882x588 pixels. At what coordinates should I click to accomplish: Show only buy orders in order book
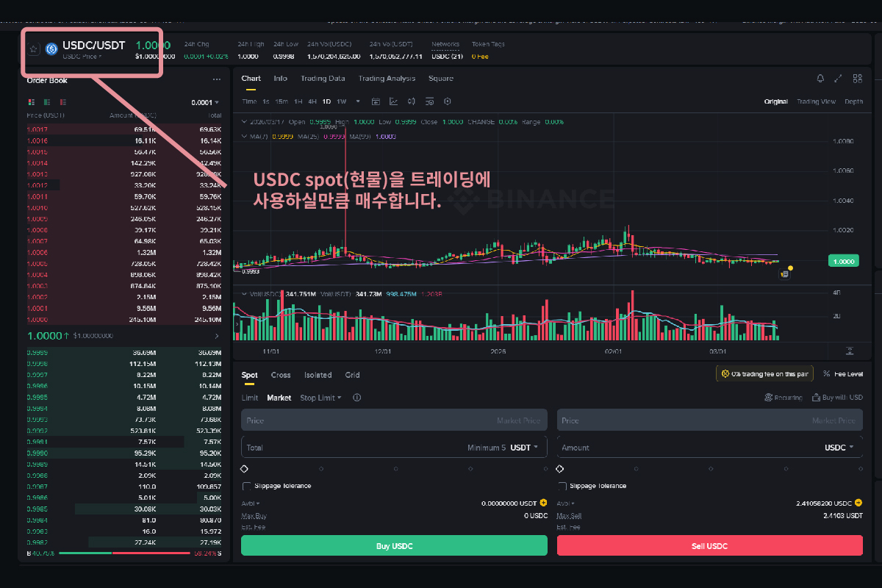coord(47,102)
